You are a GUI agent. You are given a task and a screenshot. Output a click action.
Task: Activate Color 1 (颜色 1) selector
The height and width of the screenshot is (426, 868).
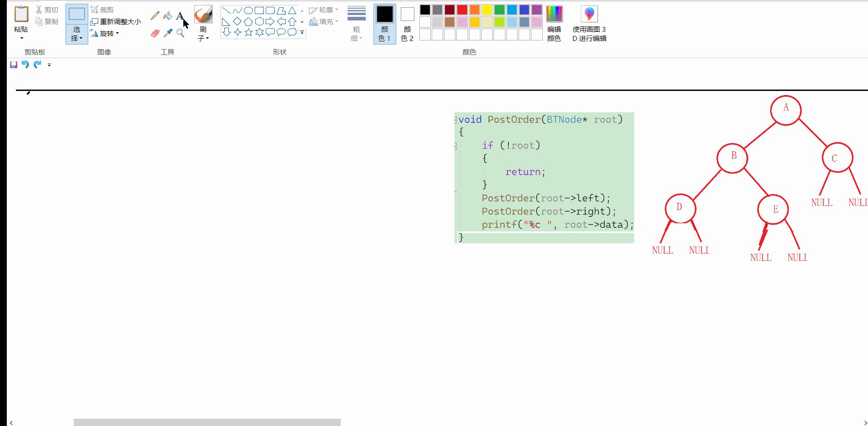click(385, 24)
